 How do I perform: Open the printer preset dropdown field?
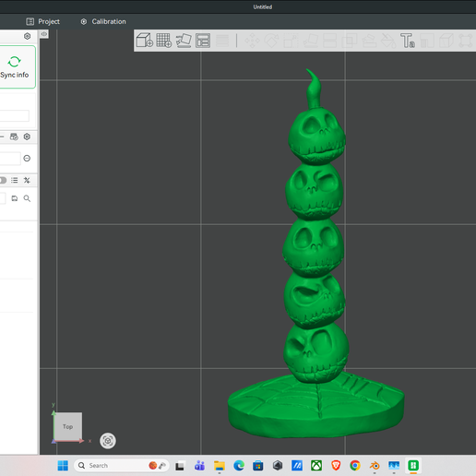point(15,116)
